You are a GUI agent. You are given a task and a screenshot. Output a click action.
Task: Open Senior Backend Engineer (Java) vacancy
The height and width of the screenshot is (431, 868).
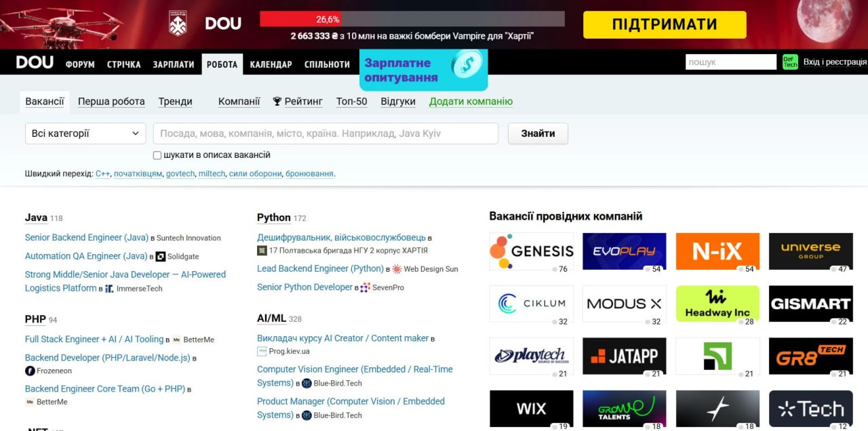tap(87, 237)
